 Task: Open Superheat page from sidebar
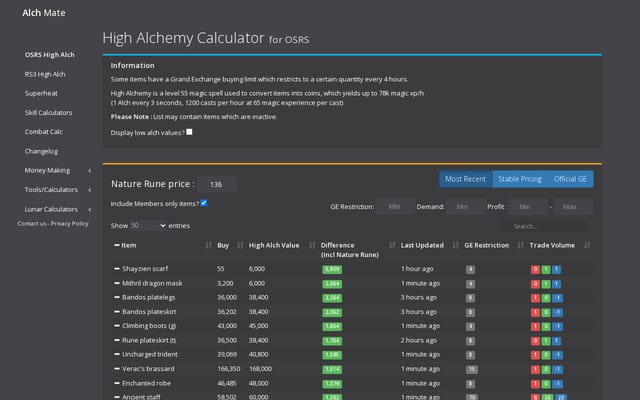pyautogui.click(x=41, y=93)
